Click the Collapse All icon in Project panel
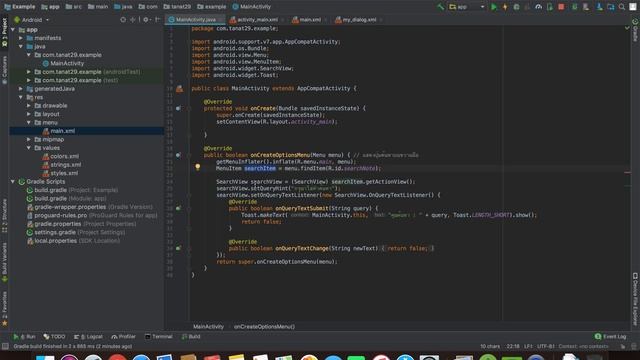This screenshot has height=360, width=640. pyautogui.click(x=133, y=19)
